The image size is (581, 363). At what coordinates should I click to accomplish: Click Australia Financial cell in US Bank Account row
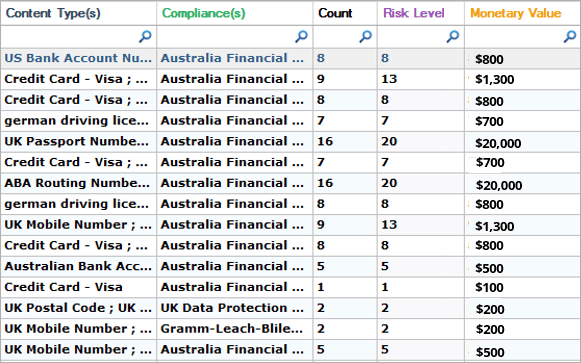(235, 58)
